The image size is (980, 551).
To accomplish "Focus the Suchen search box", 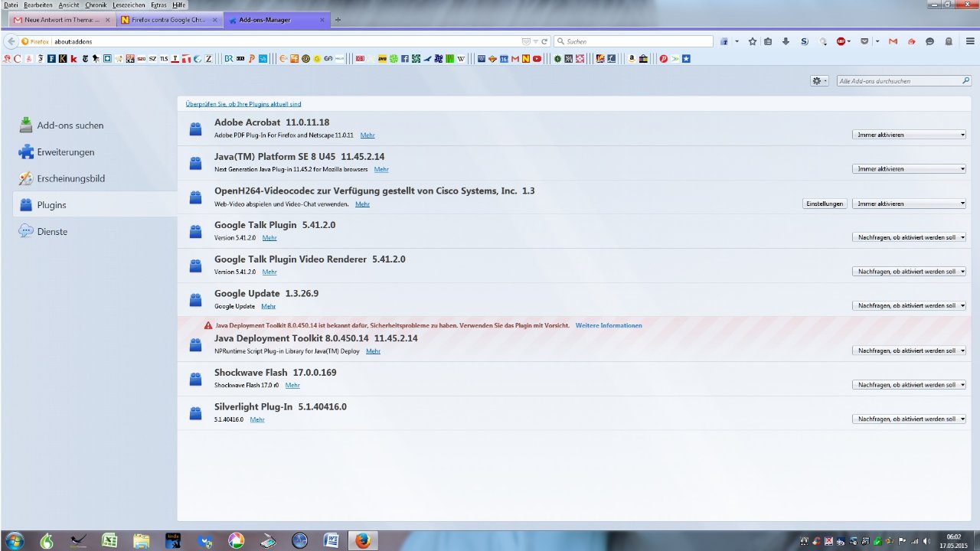I will [633, 41].
